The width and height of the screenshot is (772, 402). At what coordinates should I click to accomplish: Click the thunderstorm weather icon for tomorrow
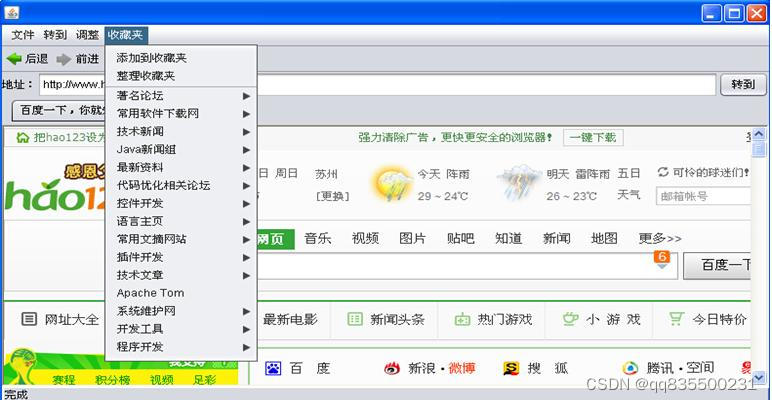pyautogui.click(x=518, y=183)
